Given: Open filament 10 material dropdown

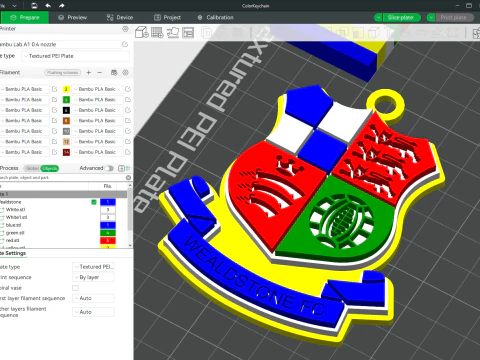Looking at the screenshot, I should (97, 131).
